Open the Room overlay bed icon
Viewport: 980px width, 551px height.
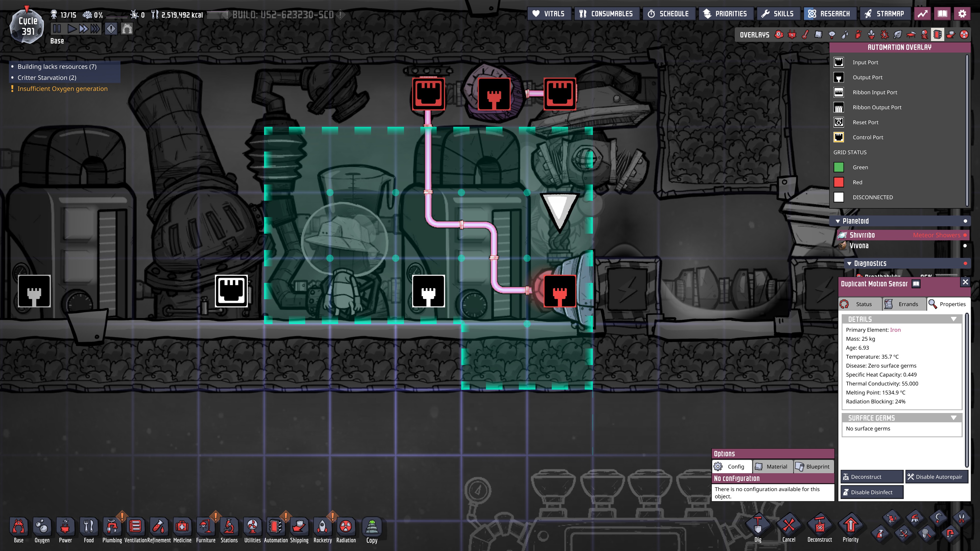click(x=911, y=35)
